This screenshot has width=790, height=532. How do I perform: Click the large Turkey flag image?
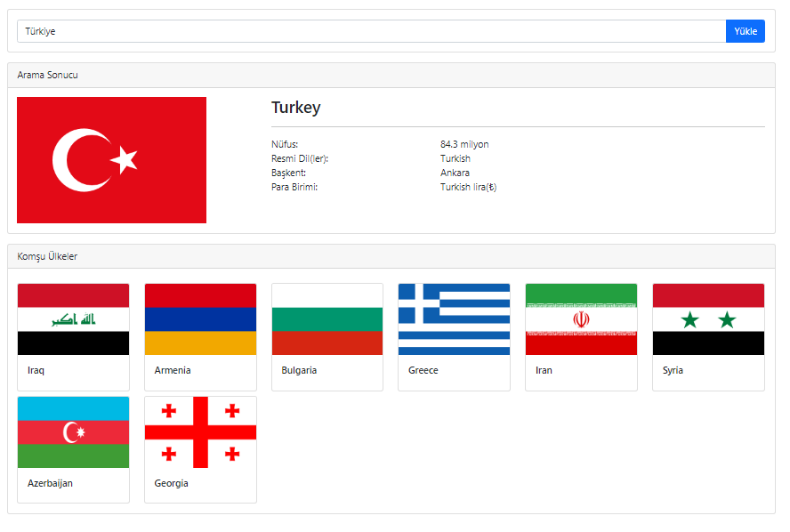111,160
